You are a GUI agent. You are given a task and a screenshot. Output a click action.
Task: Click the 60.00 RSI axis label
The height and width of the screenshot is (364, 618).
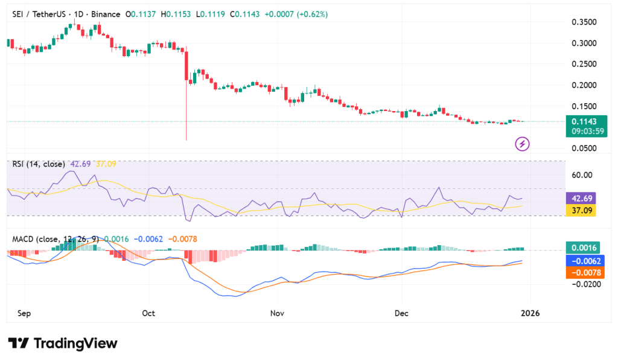(582, 174)
